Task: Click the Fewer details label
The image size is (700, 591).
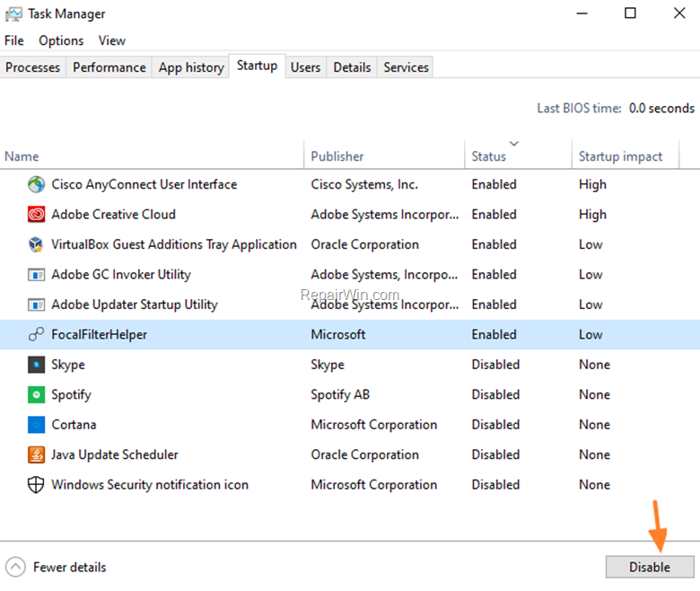Action: coord(70,568)
